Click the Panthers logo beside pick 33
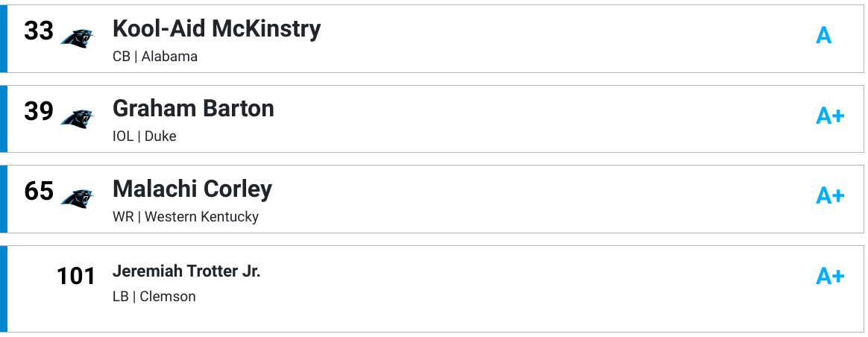 [x=77, y=38]
